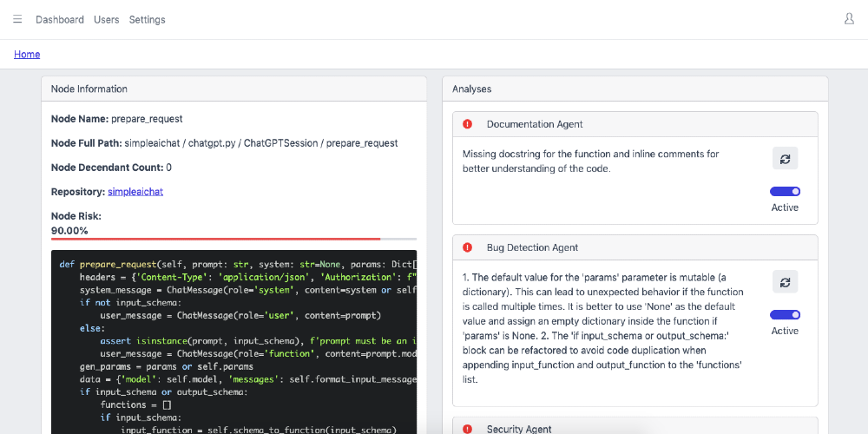Click the Missing docstring analysis text
Image resolution: width=868 pixels, height=434 pixels.
(590, 161)
